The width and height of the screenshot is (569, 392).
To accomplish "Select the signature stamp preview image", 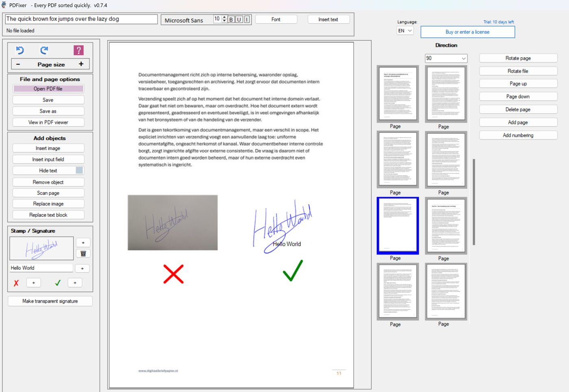I will (41, 249).
